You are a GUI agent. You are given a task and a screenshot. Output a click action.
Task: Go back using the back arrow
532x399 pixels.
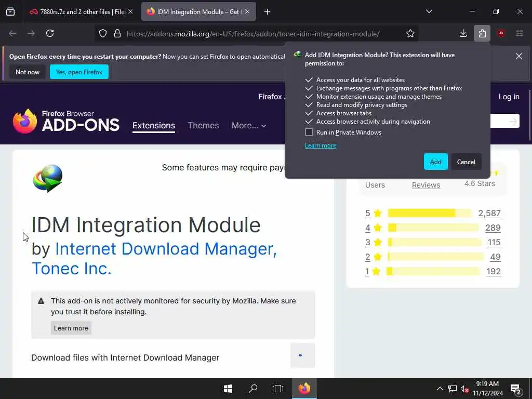coord(12,34)
